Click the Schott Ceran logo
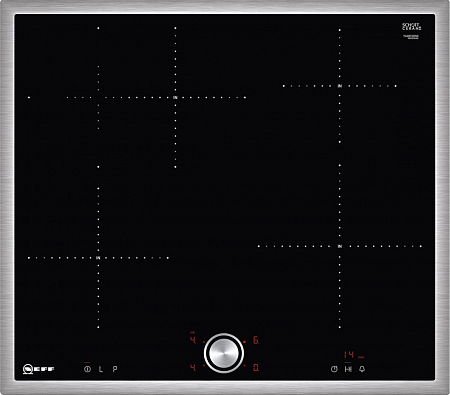This screenshot has width=450, height=395. click(411, 27)
